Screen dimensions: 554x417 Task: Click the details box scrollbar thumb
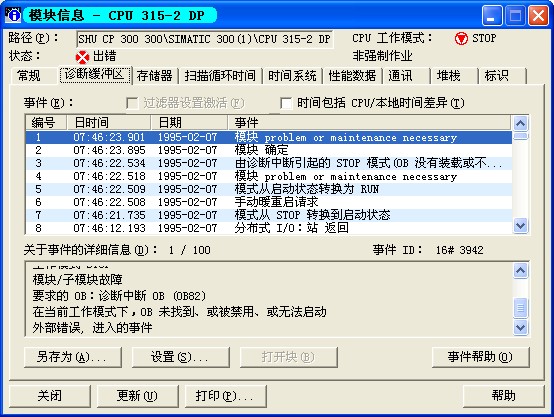[520, 308]
